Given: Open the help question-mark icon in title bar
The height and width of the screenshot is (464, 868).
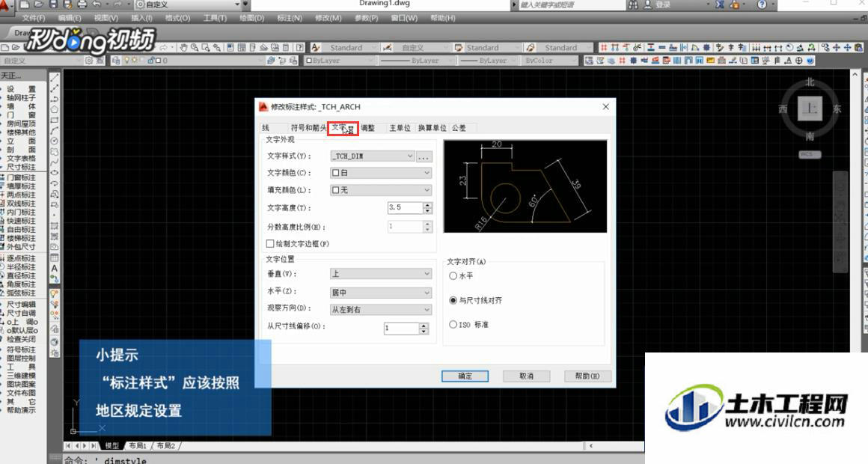Looking at the screenshot, I should pos(762,4).
